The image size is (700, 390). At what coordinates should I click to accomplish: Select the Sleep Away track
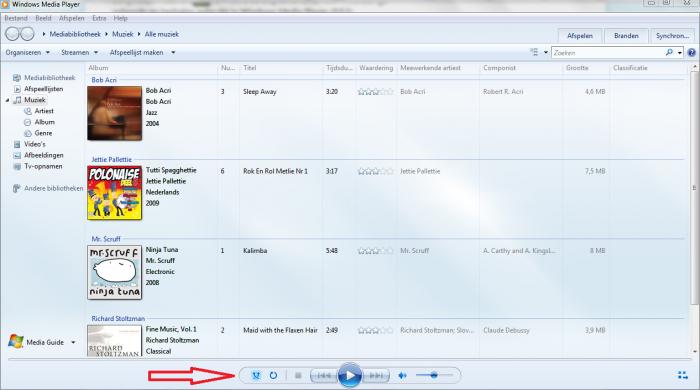tap(260, 91)
